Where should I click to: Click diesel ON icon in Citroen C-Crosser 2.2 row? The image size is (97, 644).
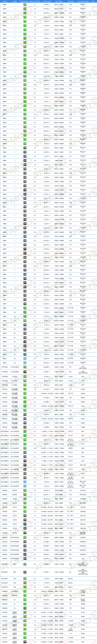(25, 372)
